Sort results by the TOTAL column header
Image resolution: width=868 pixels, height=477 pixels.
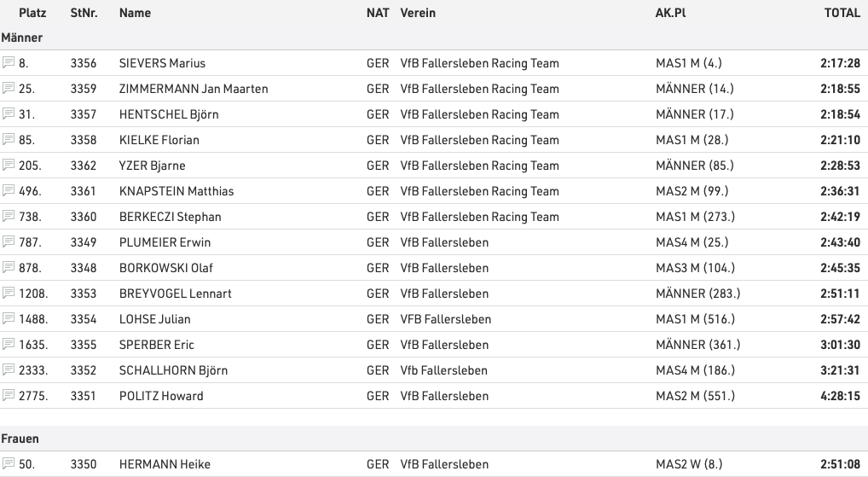pos(842,14)
